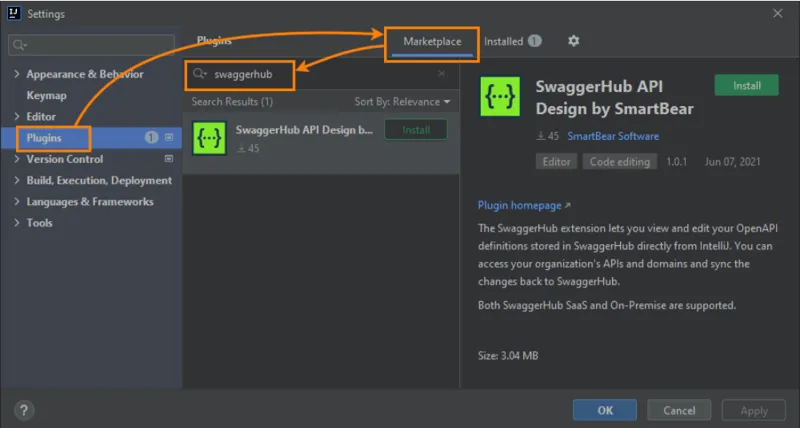Expand the Appearance & Behavior section

click(x=16, y=75)
